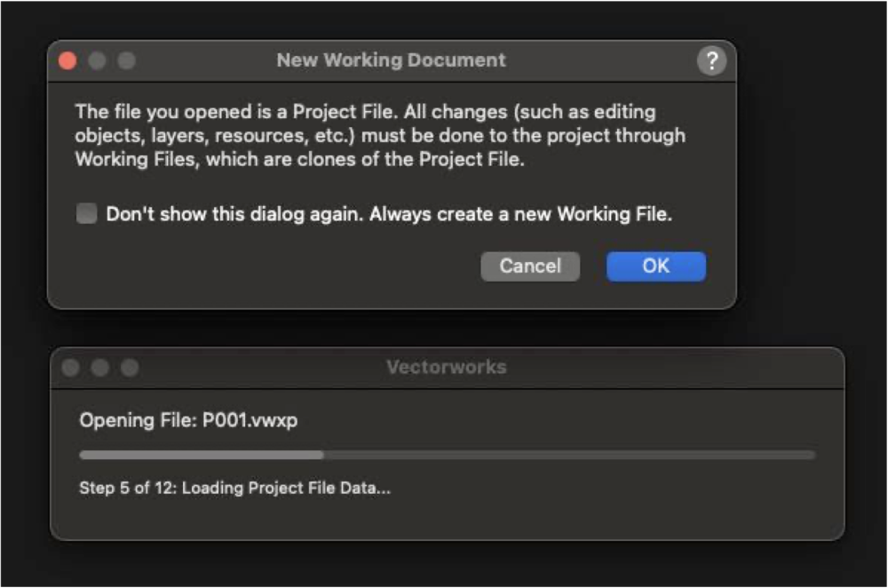Click the "Always create a new Working File" label
The image size is (888, 588).
pos(520,214)
